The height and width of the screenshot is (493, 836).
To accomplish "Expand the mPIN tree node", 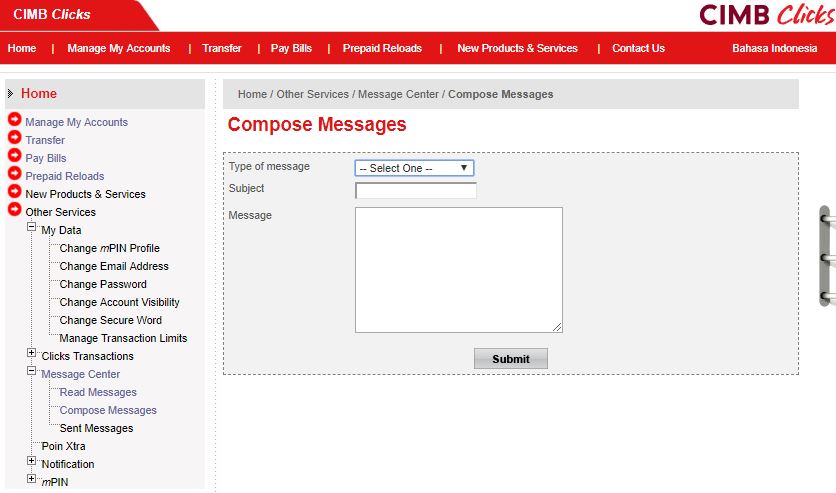I will tap(31, 479).
